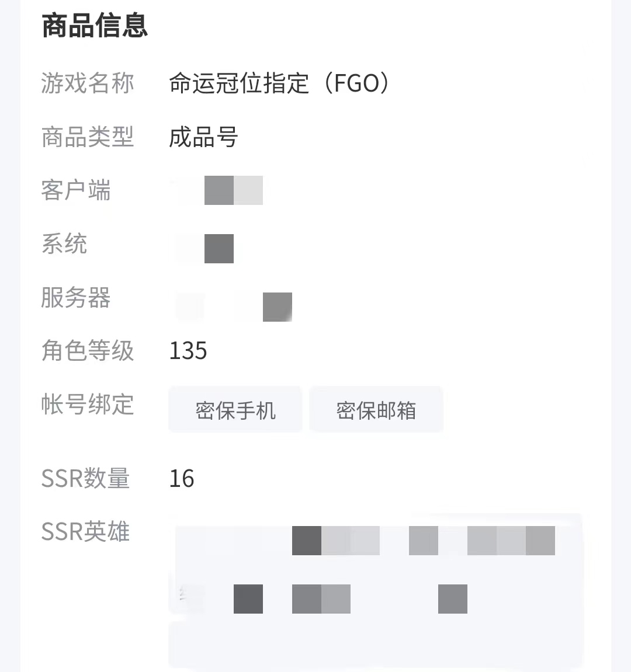Screen dimensions: 631x672
Task: Click the SSR数量 label
Action: click(85, 478)
